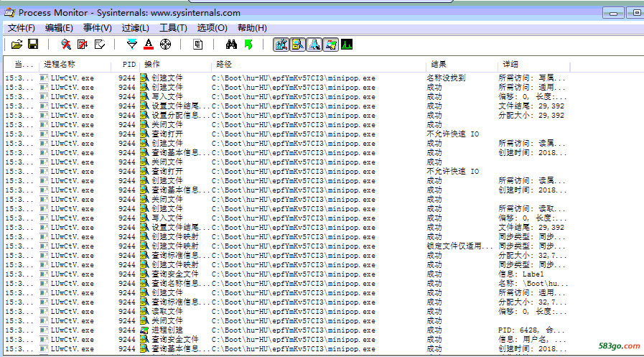
Task: Click the PID 9244 cell in the 读取文件 row
Action: tap(127, 312)
